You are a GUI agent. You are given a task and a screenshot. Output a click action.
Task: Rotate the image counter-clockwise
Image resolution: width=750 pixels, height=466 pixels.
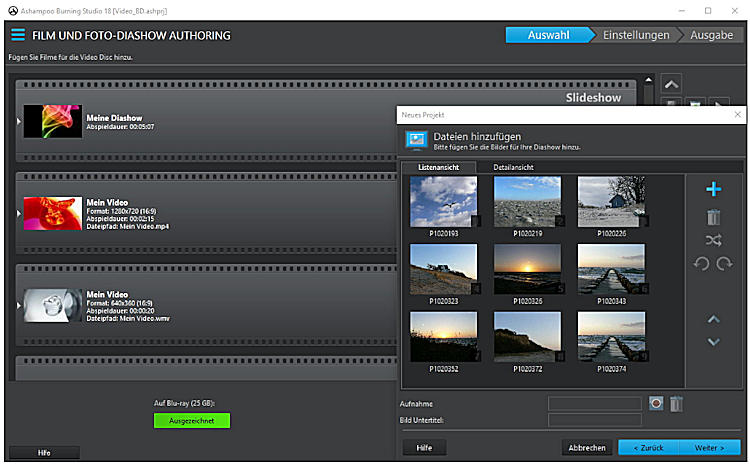click(702, 264)
